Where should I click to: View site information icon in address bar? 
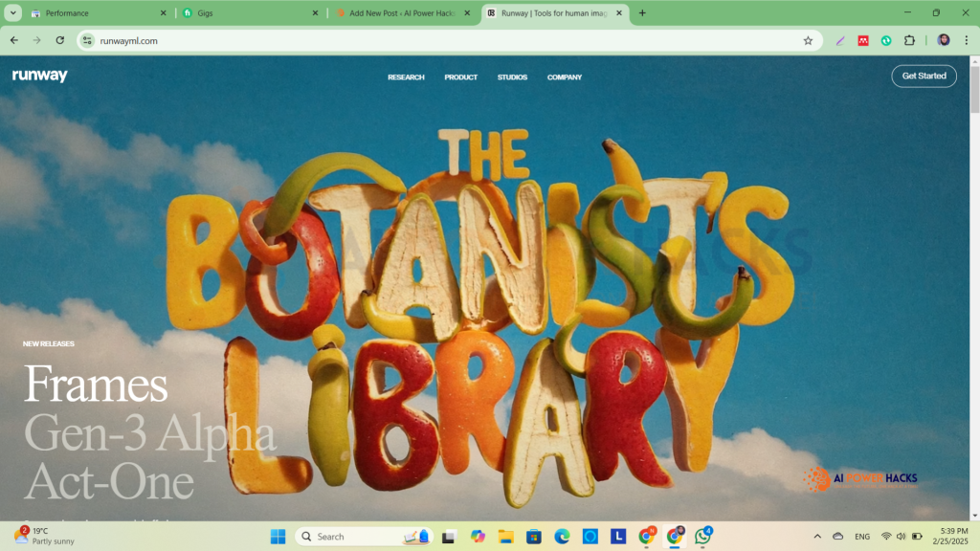(x=87, y=40)
